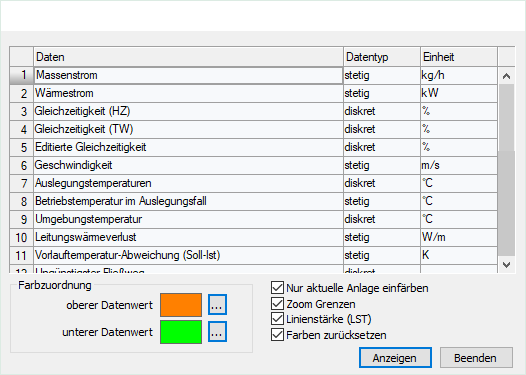The image size is (526, 375).
Task: Open color picker for oberer Datenwert
Action: tap(217, 305)
